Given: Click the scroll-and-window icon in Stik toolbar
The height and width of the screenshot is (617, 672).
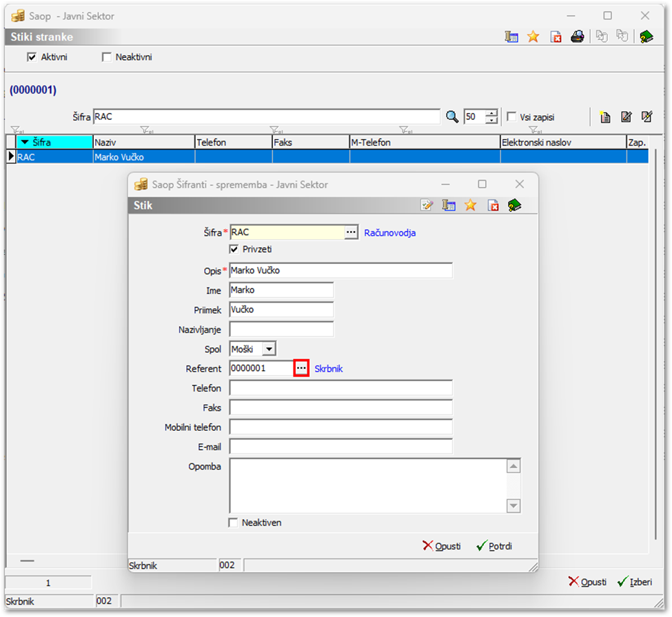Looking at the screenshot, I should [449, 205].
